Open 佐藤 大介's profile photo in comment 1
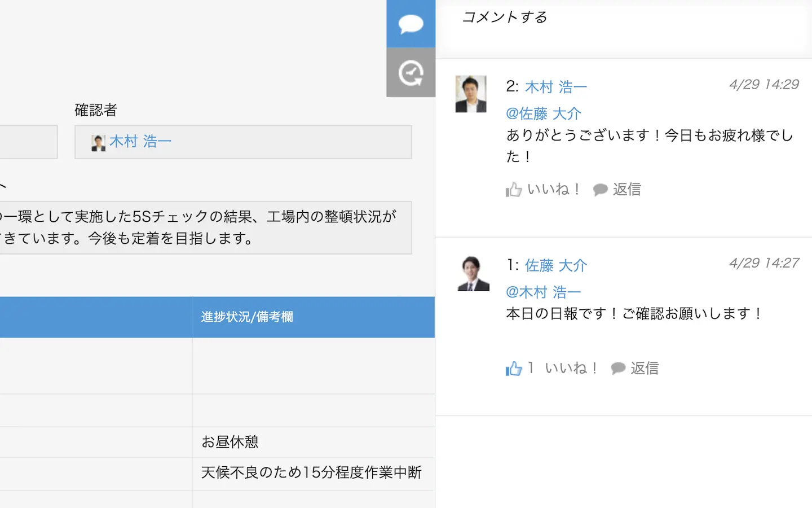This screenshot has height=508, width=812. [473, 273]
